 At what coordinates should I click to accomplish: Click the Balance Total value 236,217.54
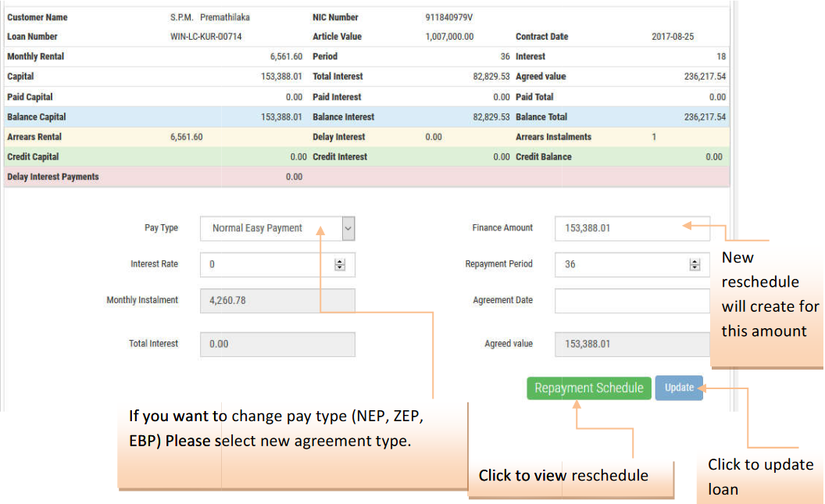tap(704, 117)
